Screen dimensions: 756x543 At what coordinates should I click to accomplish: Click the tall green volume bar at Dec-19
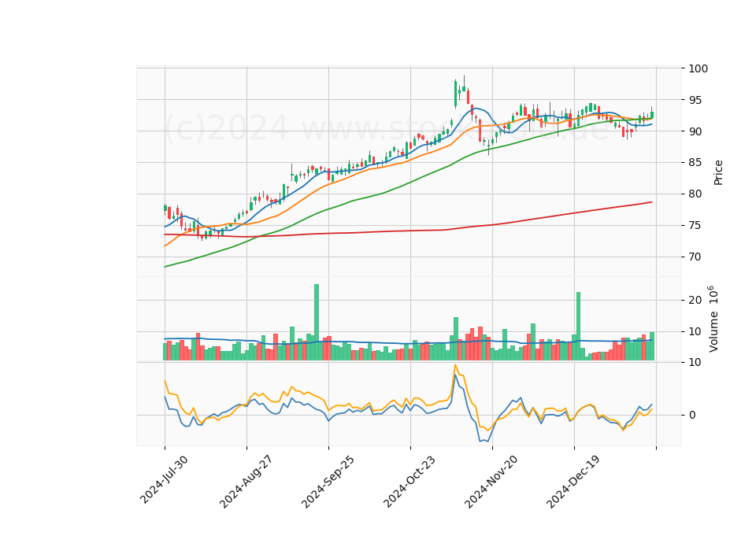[578, 326]
